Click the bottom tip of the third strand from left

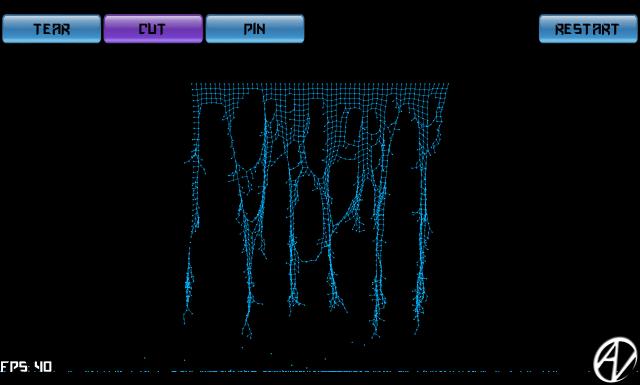(291, 311)
